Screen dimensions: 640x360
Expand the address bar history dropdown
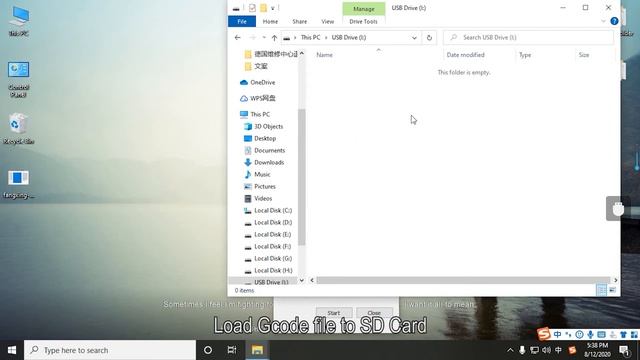click(414, 38)
